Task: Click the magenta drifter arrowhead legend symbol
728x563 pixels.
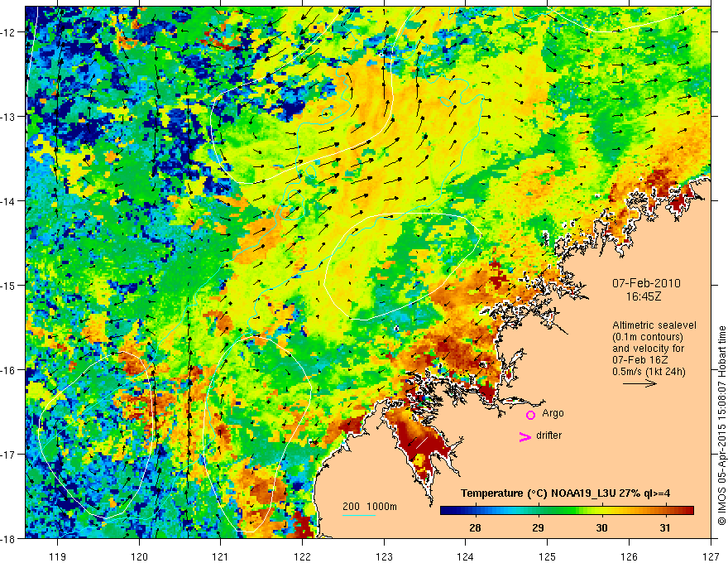Action: pyautogui.click(x=525, y=437)
